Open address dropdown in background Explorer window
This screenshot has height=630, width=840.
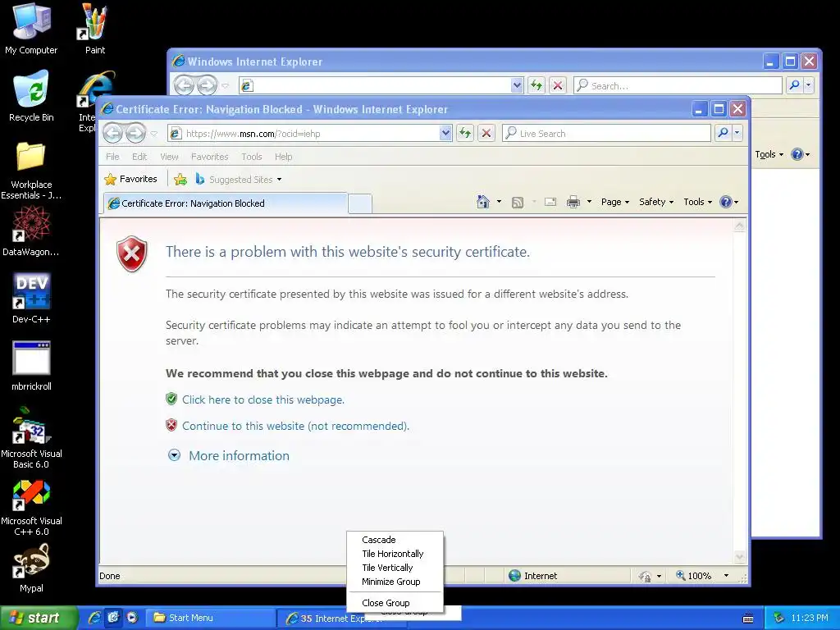pos(517,85)
